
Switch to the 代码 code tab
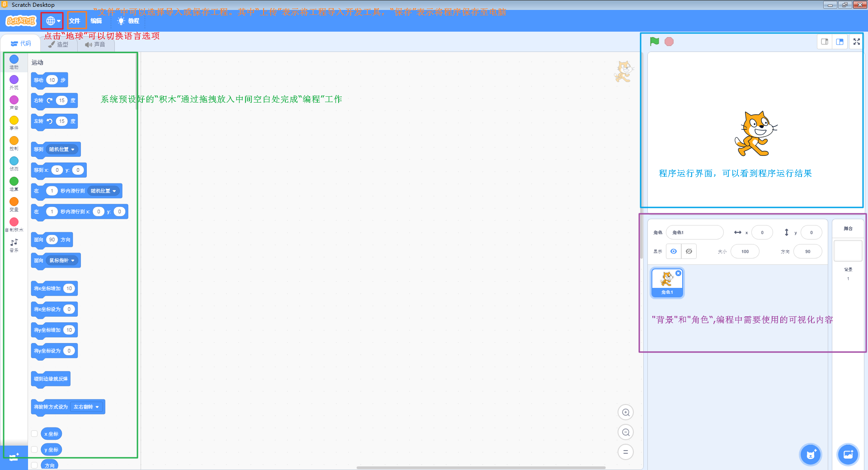click(21, 43)
